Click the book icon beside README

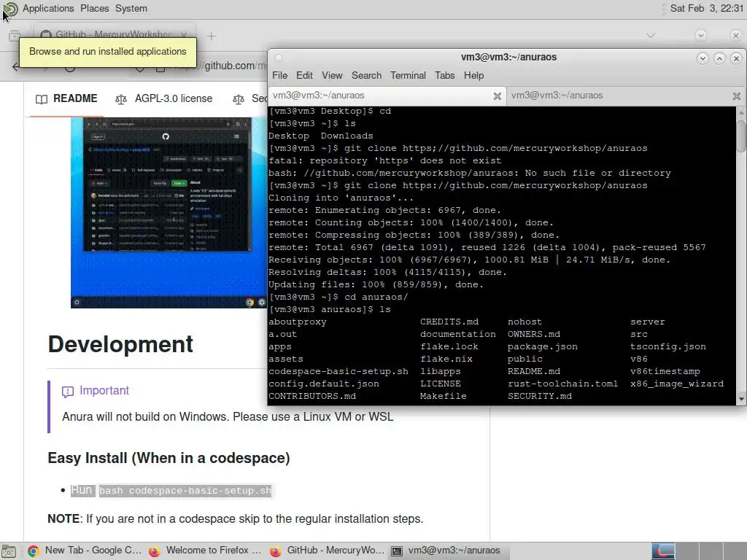(42, 99)
